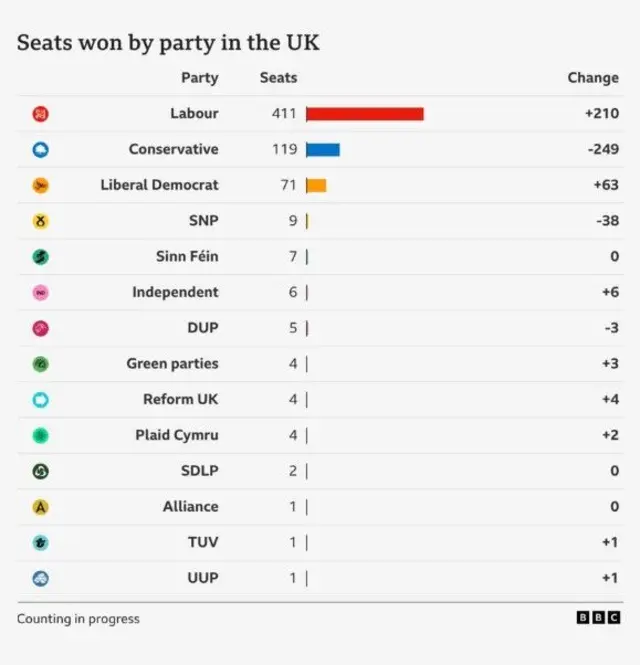Click the BBC logo
Screen dimensions: 640x665
click(598, 618)
